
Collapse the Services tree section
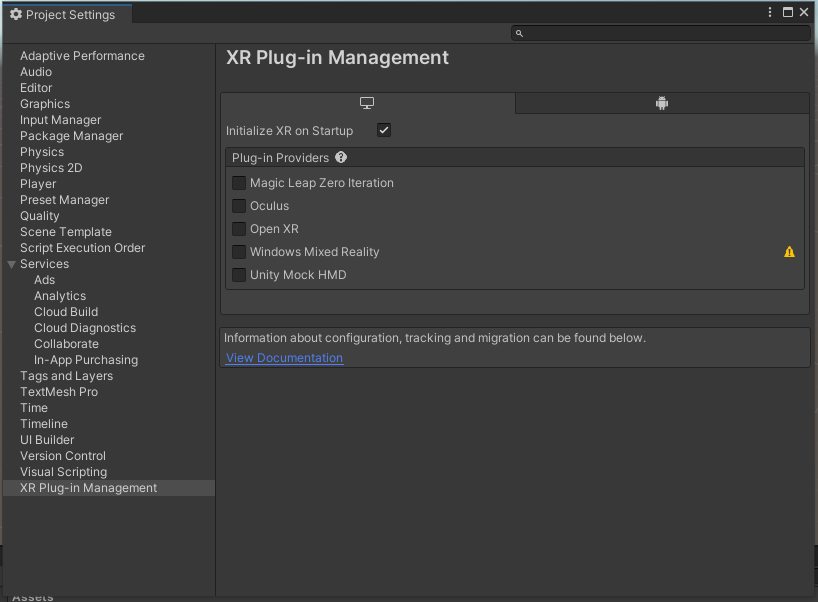click(11, 264)
